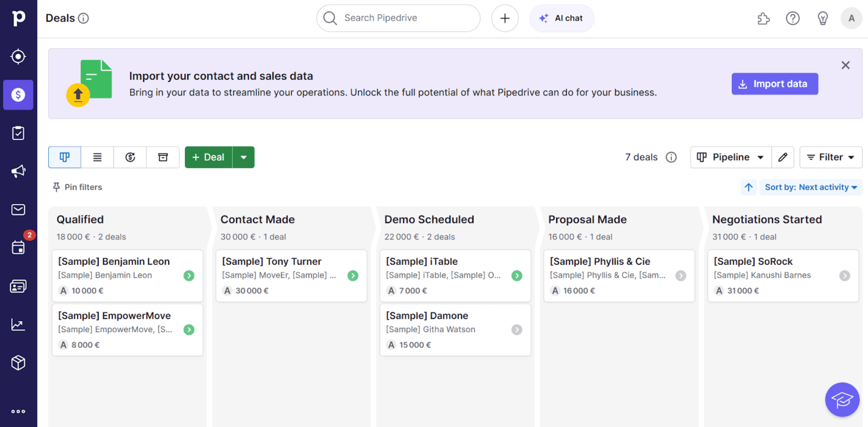Toggle the ascending sort direction arrow
This screenshot has width=868, height=427.
click(748, 187)
